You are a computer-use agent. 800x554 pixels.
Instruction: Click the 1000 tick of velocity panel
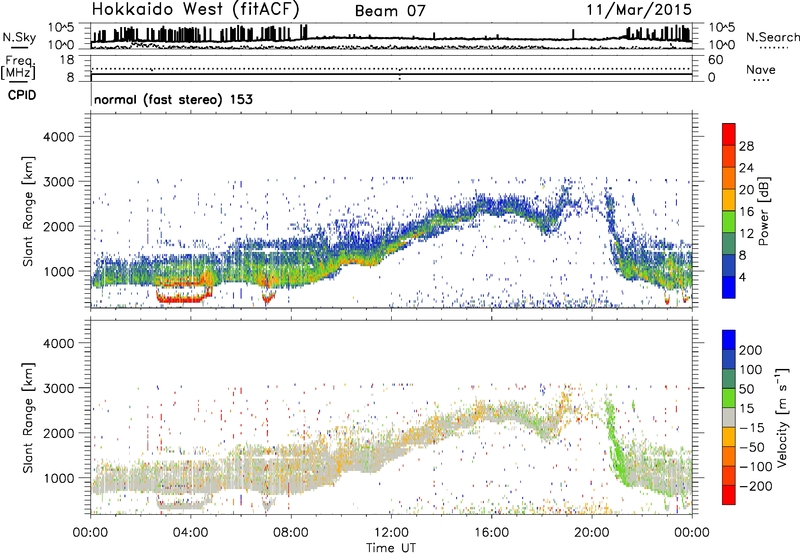pyautogui.click(x=58, y=478)
